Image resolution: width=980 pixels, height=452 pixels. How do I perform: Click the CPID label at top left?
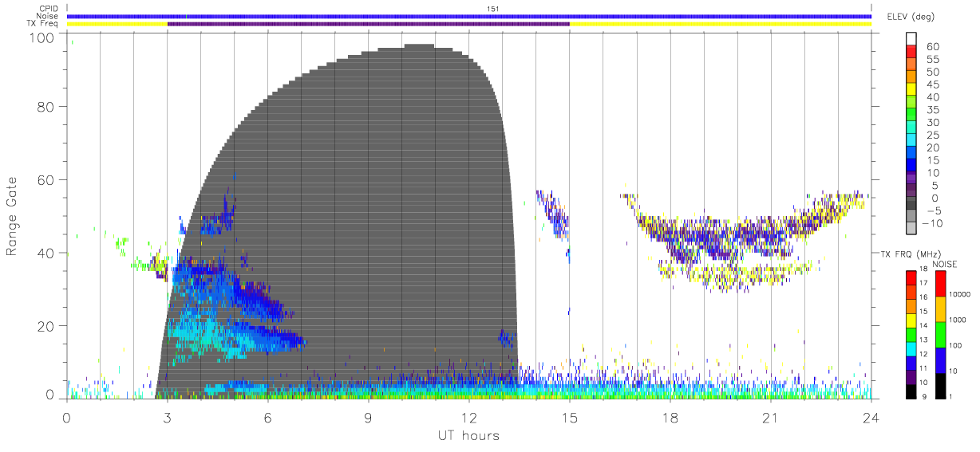pos(49,9)
